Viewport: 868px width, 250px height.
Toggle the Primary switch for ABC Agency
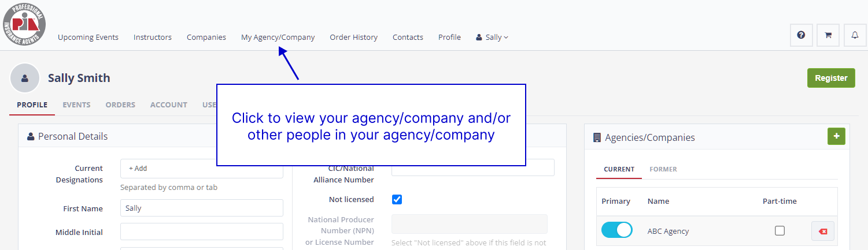point(617,230)
